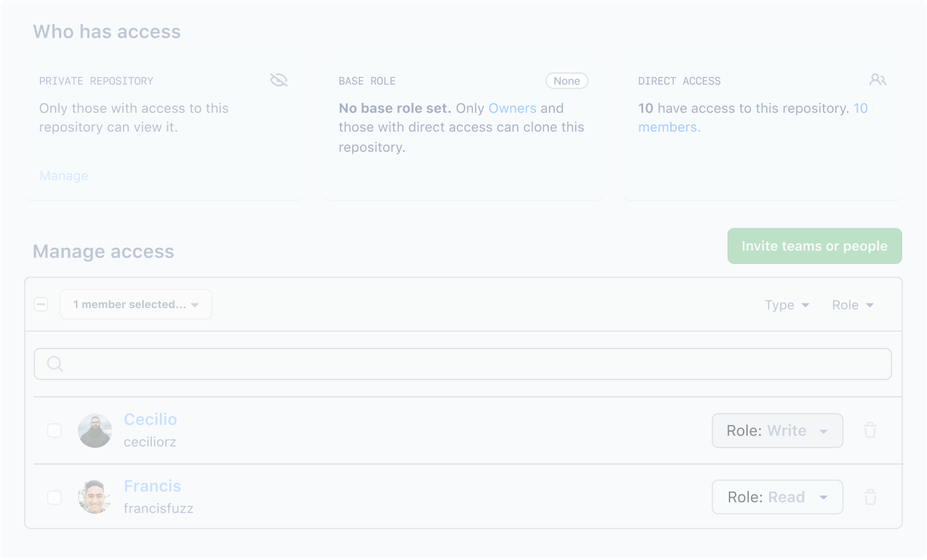Click the Manage link on Private Repository card

click(x=63, y=175)
